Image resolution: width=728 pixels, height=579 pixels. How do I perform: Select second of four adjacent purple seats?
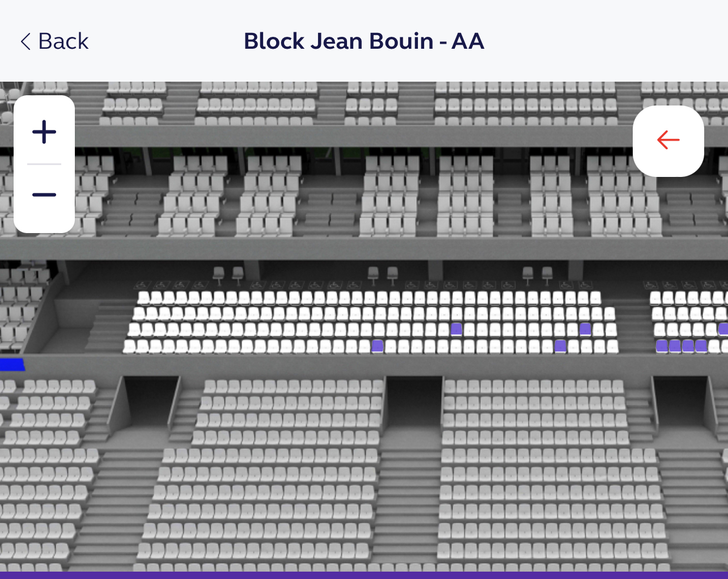(675, 345)
